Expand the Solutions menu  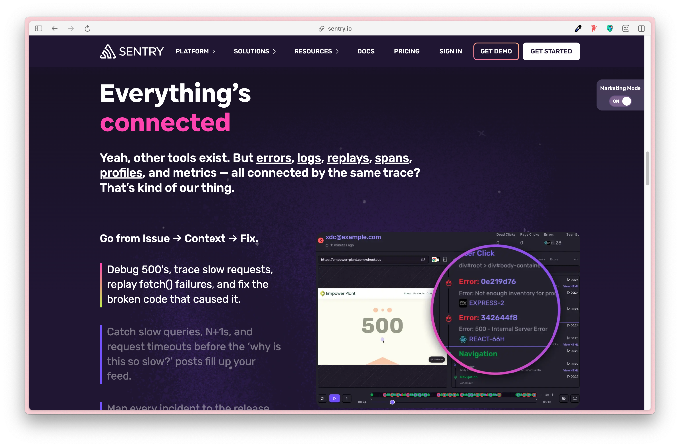click(x=255, y=51)
